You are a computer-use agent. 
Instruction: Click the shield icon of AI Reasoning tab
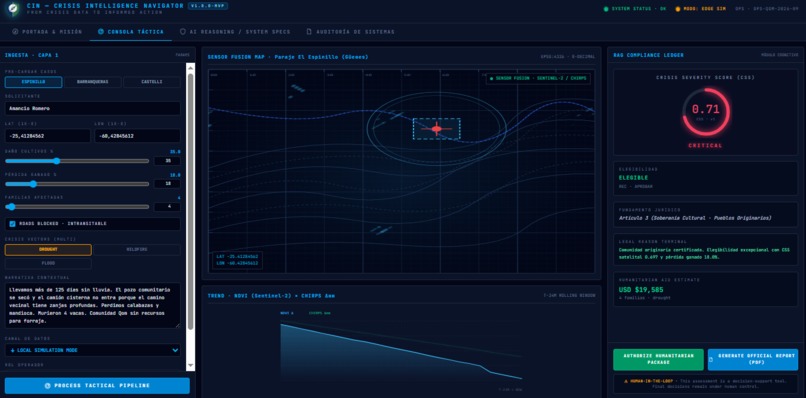182,32
